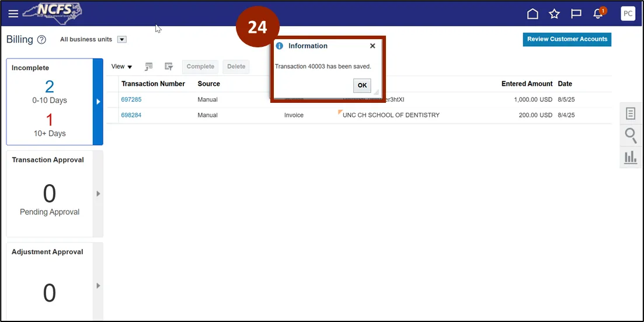Open transaction number 698284 link
644x322 pixels.
pos(131,115)
